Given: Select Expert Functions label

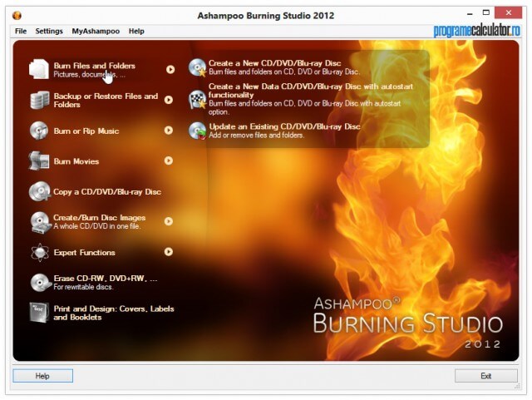Looking at the screenshot, I should pos(85,253).
